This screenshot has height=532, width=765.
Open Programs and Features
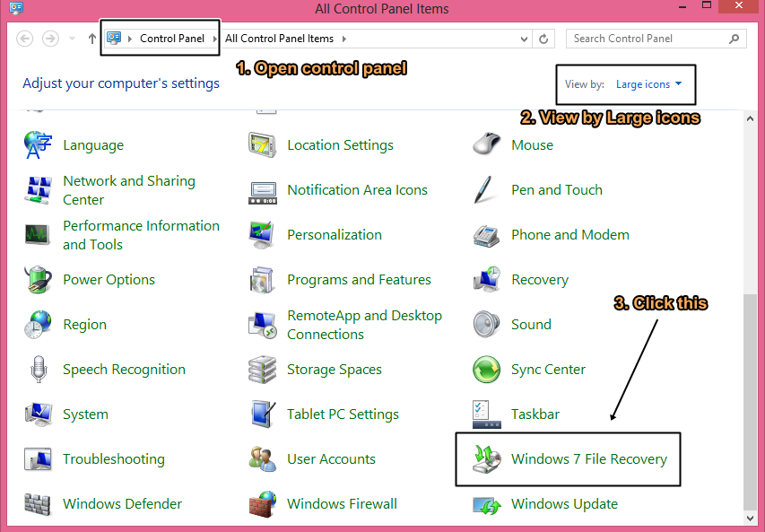tap(358, 279)
